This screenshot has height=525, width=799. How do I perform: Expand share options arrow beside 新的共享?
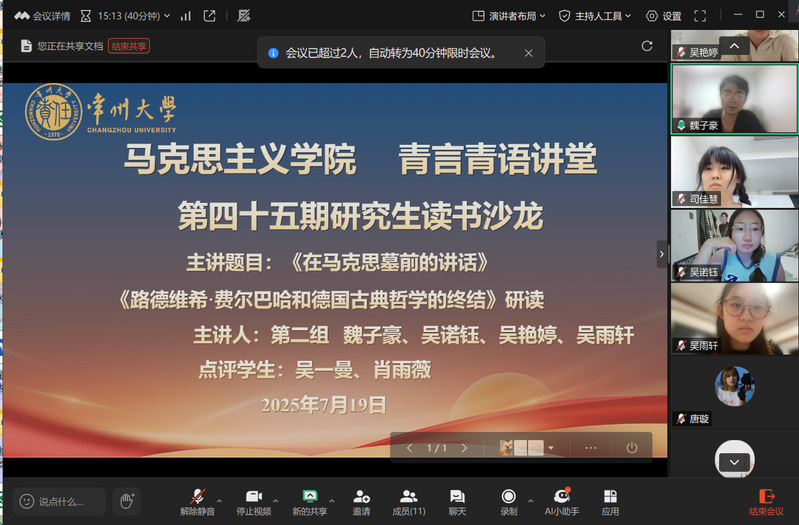point(332,501)
